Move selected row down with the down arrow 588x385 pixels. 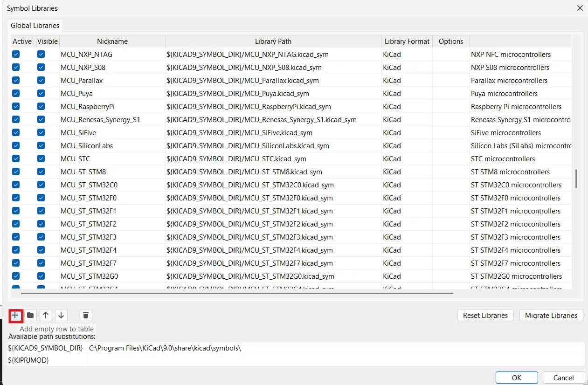pyautogui.click(x=61, y=315)
